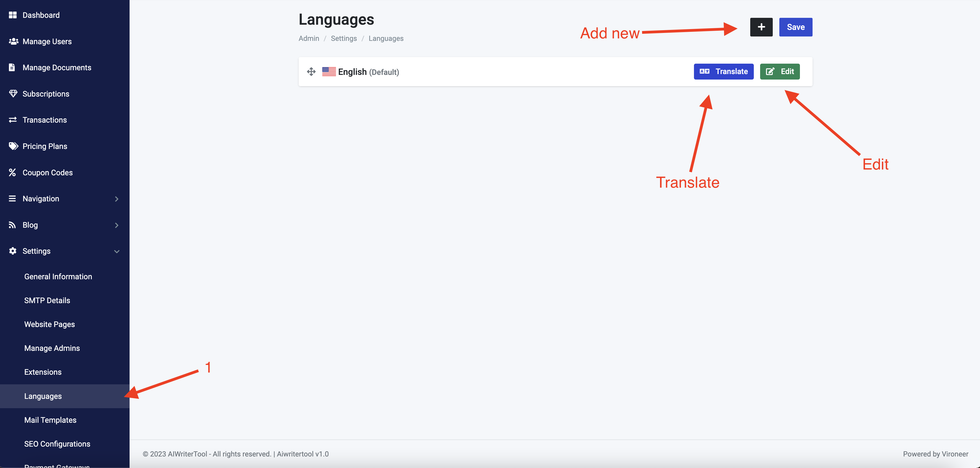Expand the Navigation submenu chevron

pyautogui.click(x=117, y=199)
